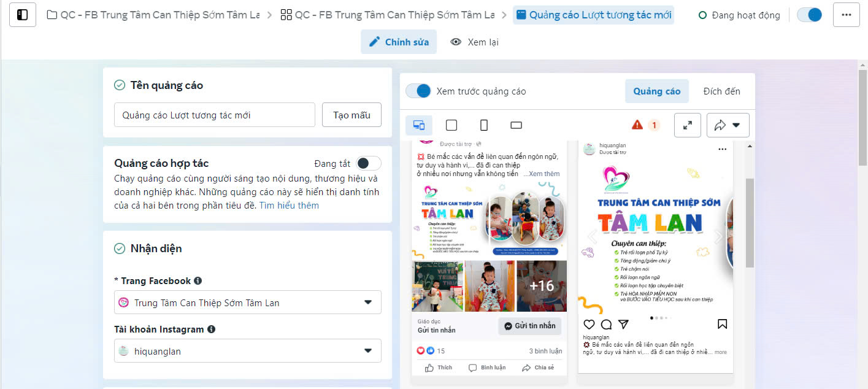Image resolution: width=868 pixels, height=389 pixels.
Task: Select the mobile portrait preview icon
Action: click(x=484, y=125)
